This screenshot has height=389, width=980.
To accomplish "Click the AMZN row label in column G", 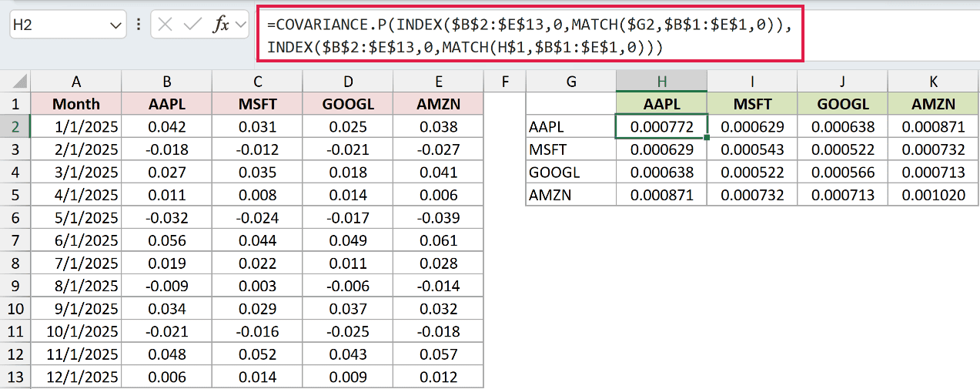I will 570,195.
